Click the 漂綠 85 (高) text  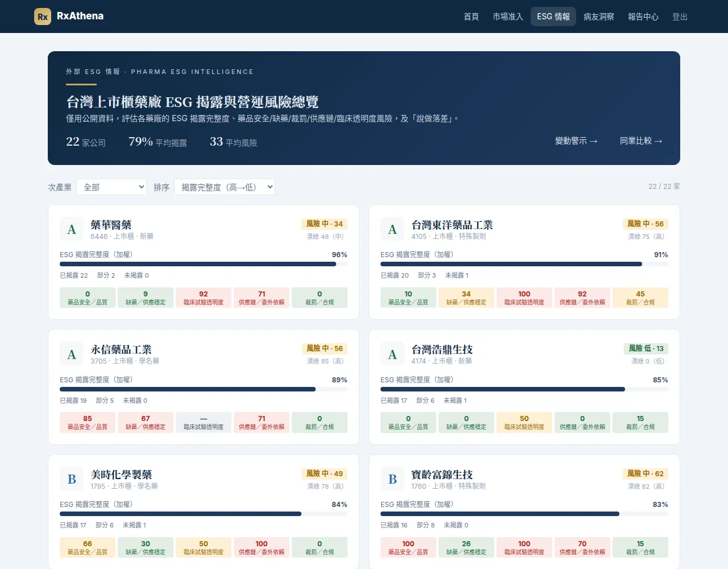tap(327, 361)
